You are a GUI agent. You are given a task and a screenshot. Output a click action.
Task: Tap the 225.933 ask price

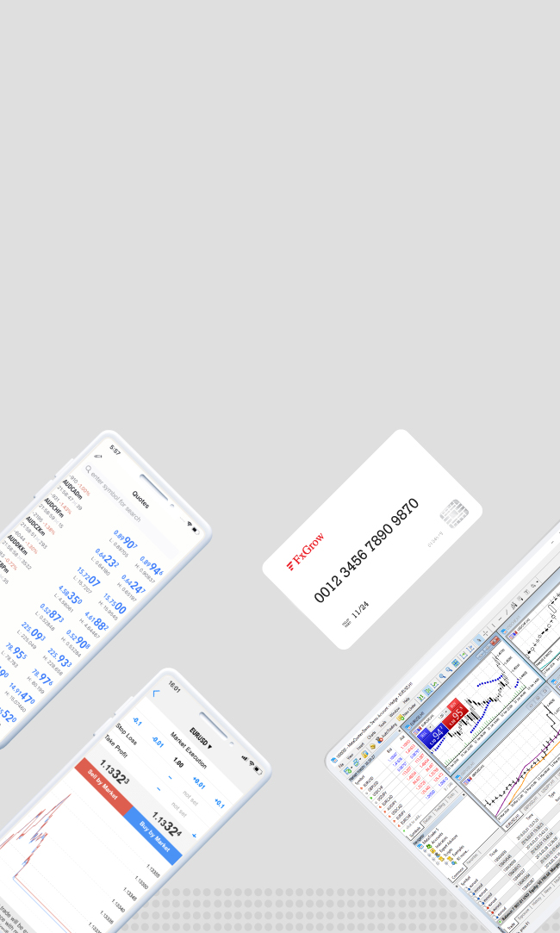(x=59, y=659)
